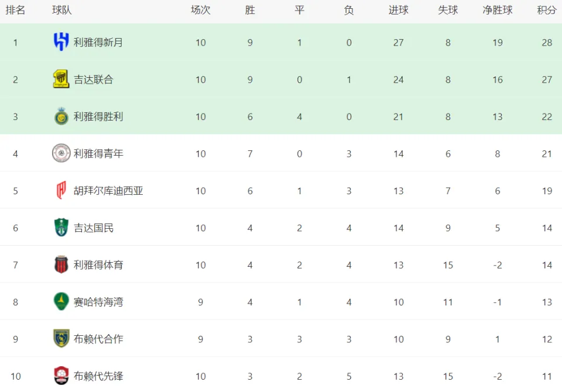This screenshot has width=562, height=392.
Task: Sort by the 进球 column header
Action: (398, 10)
